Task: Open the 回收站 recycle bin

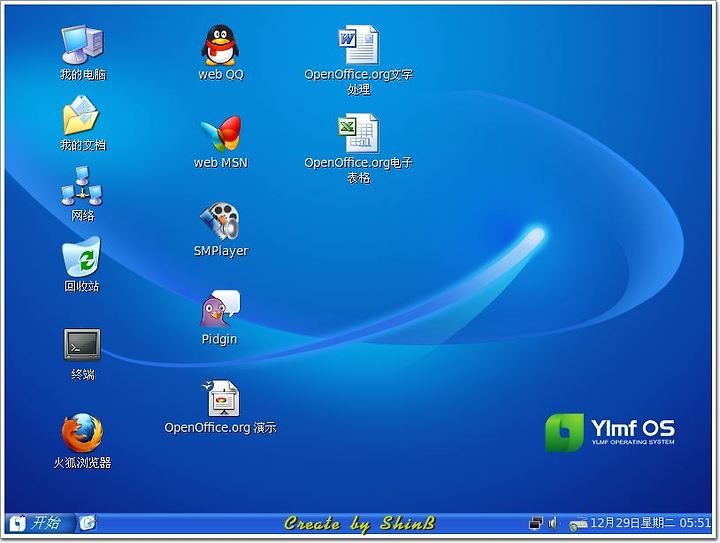Action: 81,257
